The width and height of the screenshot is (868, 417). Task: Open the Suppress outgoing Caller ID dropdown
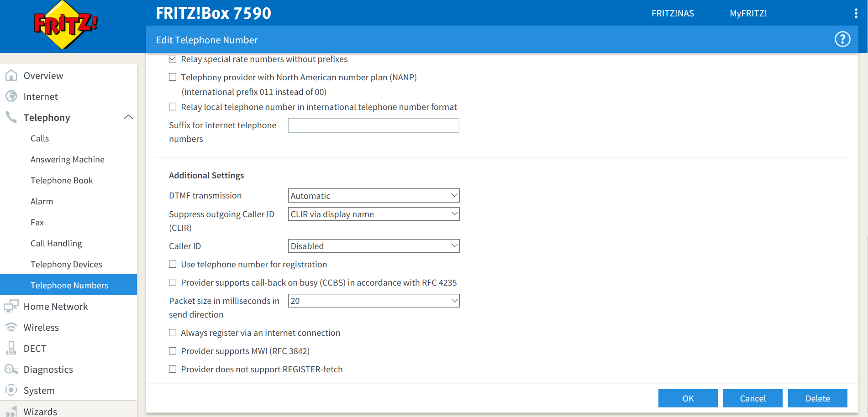[374, 214]
